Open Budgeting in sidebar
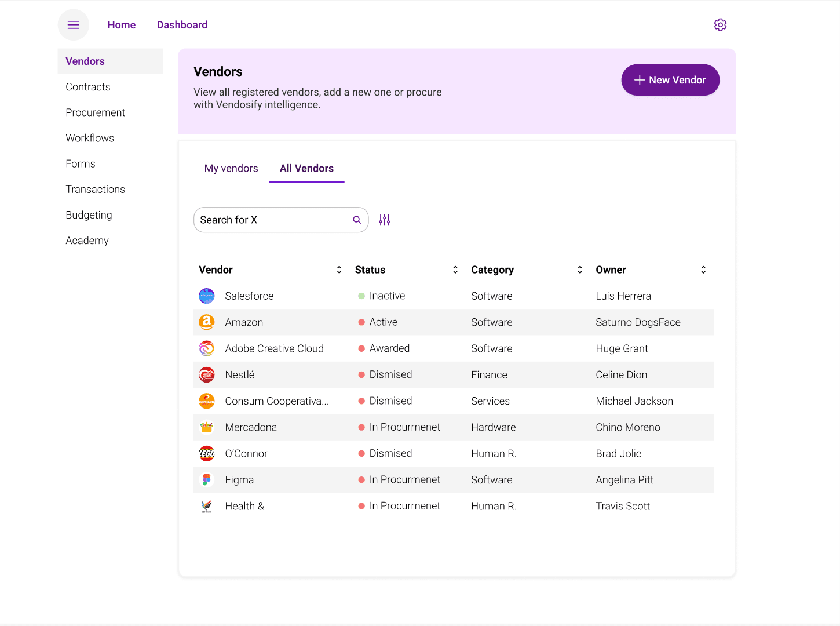The height and width of the screenshot is (626, 840). (x=89, y=215)
